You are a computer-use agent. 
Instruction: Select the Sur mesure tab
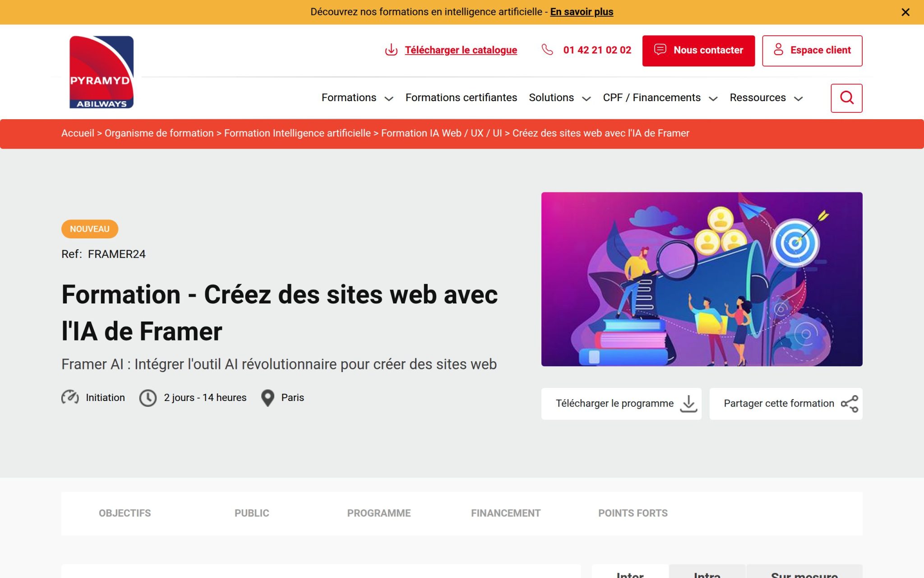coord(804,572)
